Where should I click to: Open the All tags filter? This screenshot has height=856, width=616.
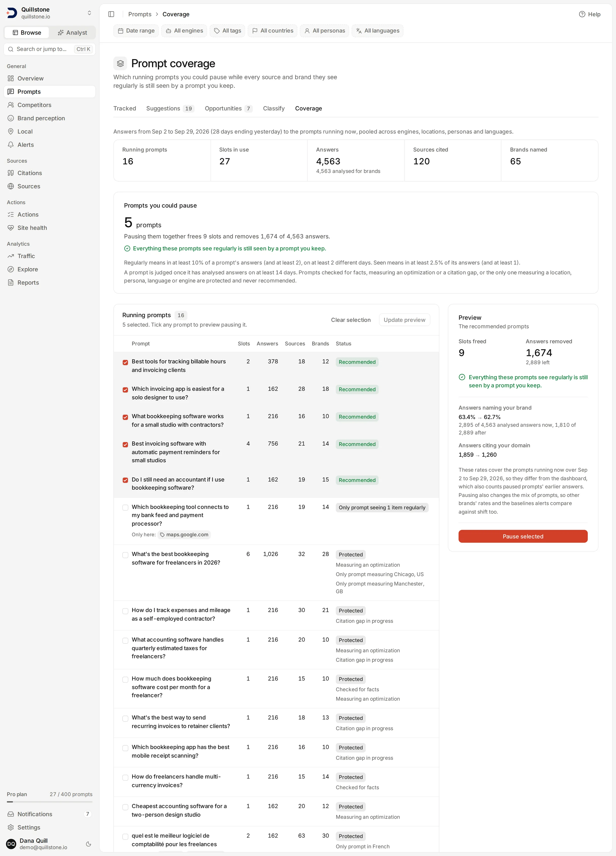(227, 31)
